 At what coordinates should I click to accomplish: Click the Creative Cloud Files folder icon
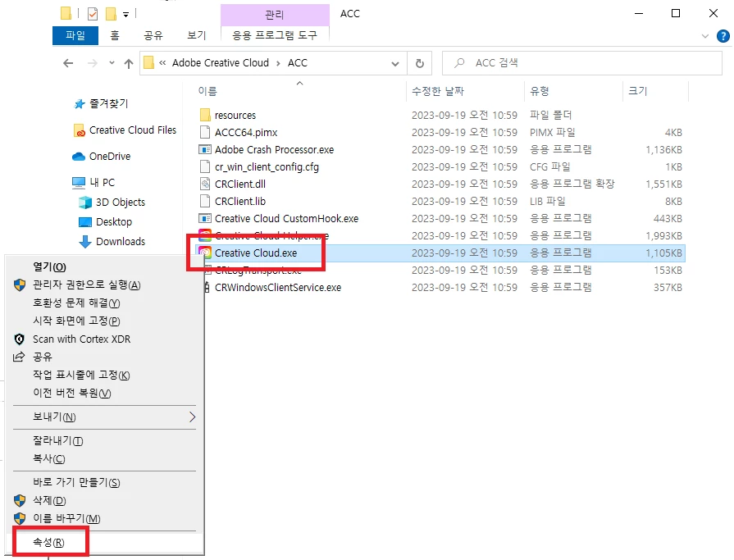click(79, 130)
